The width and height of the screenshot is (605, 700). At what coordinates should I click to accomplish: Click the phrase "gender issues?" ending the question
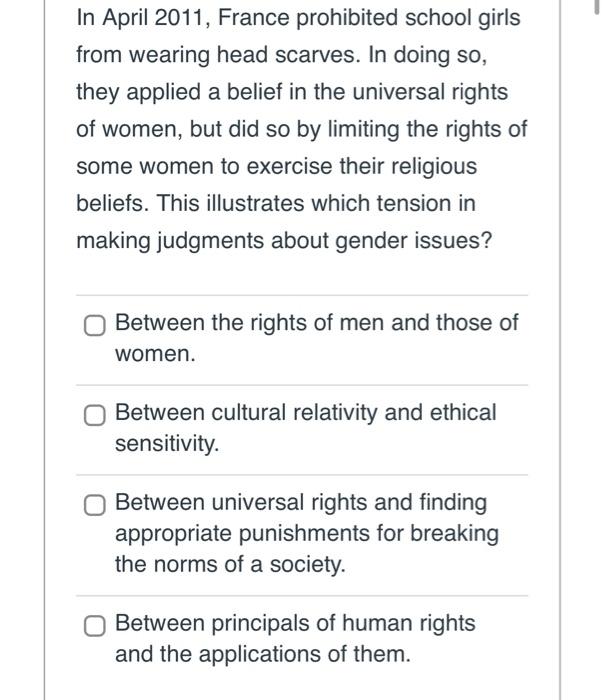pyautogui.click(x=413, y=242)
